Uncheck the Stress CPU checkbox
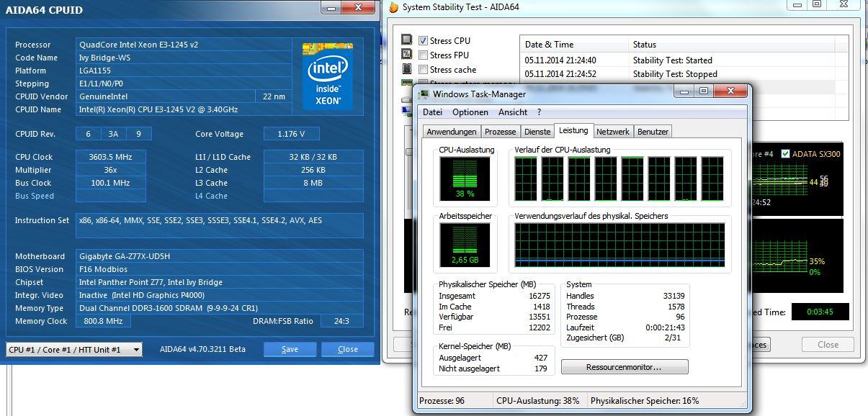The image size is (868, 416). [424, 41]
